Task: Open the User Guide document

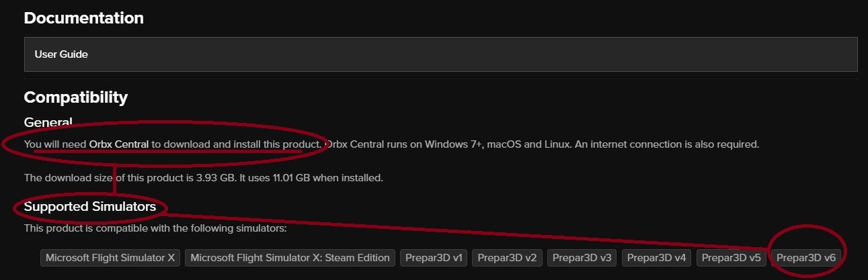Action: pyautogui.click(x=440, y=54)
